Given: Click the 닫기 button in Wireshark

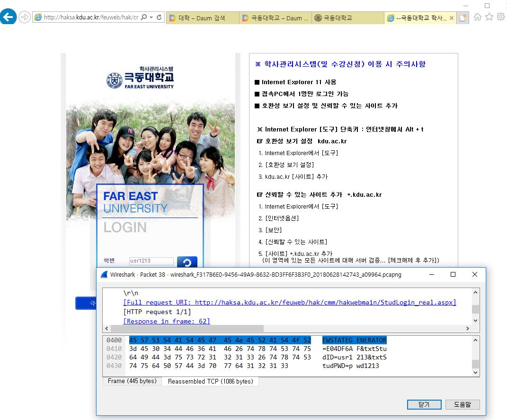Looking at the screenshot, I should tap(424, 404).
